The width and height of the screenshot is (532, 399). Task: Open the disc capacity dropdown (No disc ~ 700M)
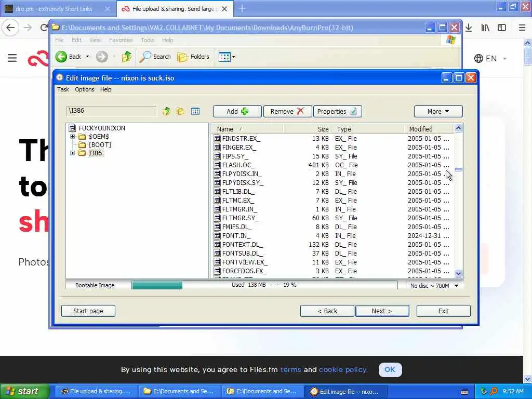point(435,286)
